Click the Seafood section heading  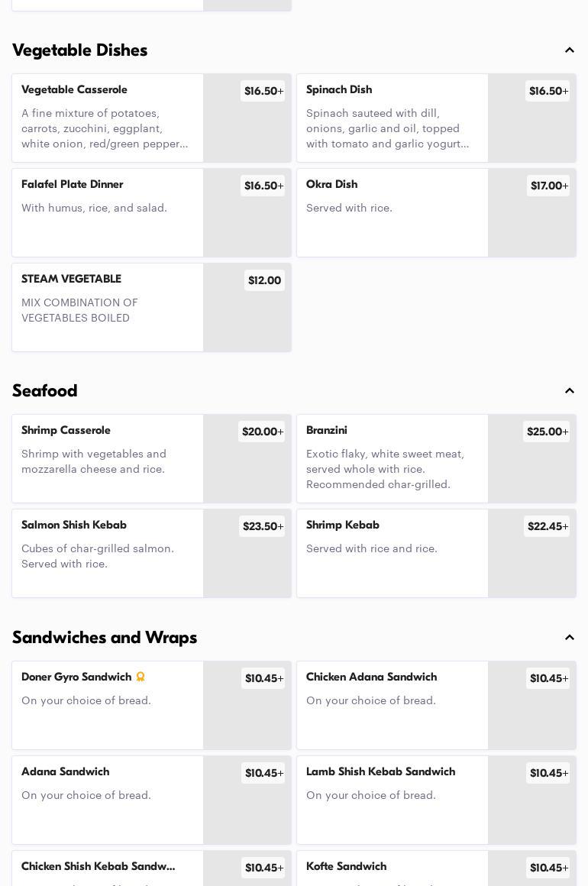45,391
